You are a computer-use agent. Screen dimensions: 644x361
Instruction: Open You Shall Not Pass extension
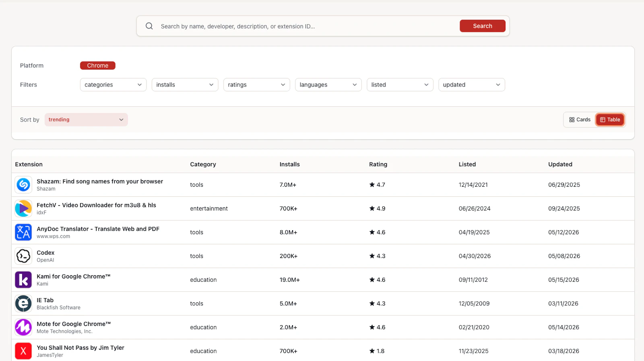[80, 348]
